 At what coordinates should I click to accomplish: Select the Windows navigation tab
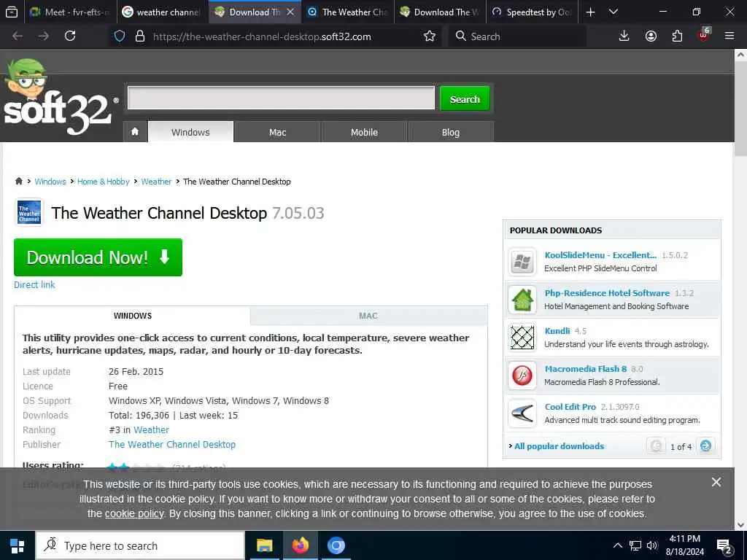190,132
